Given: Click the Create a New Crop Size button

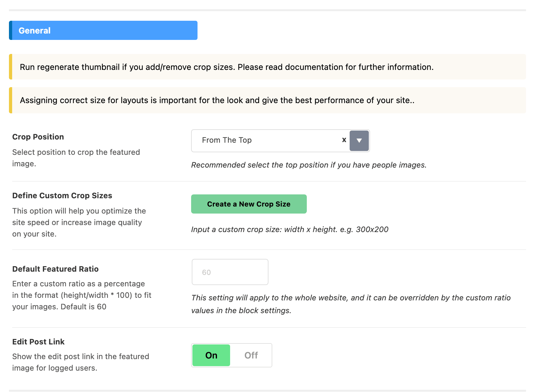Looking at the screenshot, I should (x=249, y=204).
